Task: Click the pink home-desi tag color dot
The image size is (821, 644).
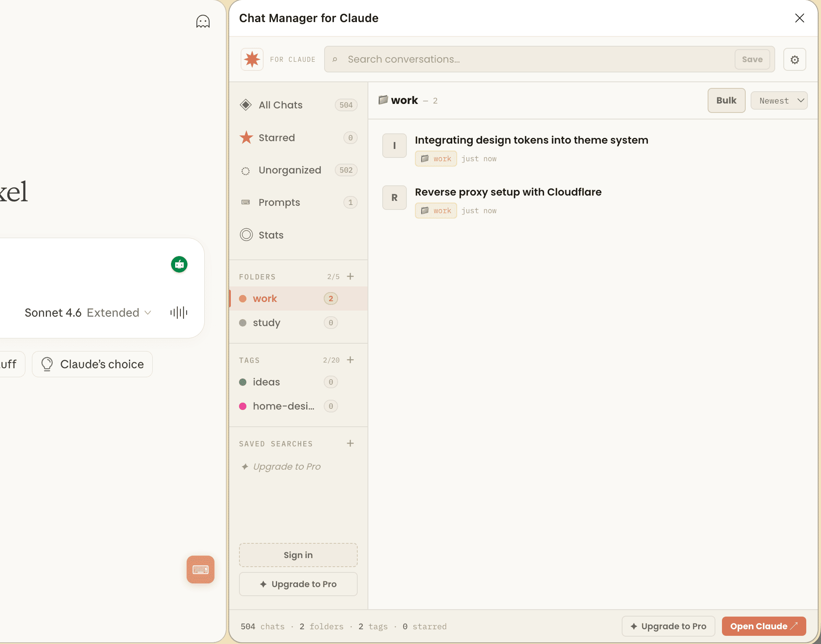Action: click(243, 406)
